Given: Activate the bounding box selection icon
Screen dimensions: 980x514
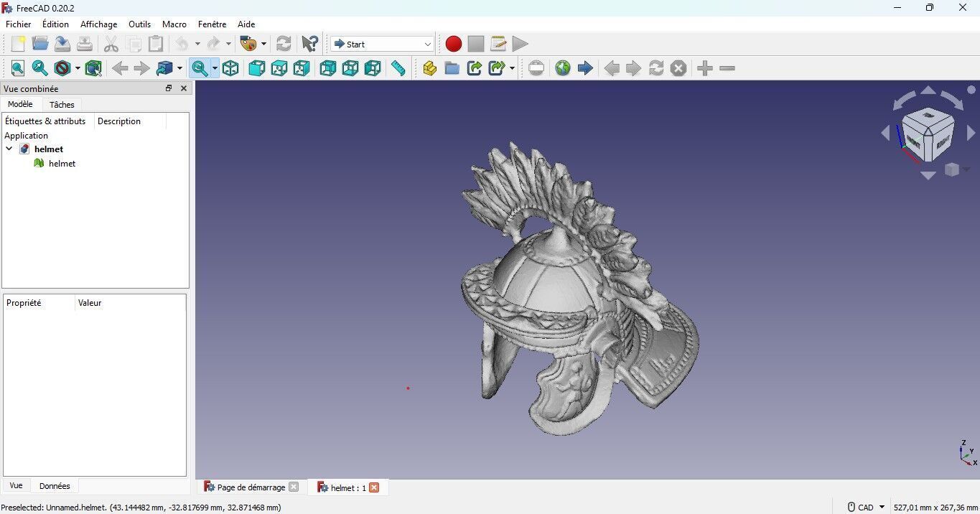Looking at the screenshot, I should (93, 68).
